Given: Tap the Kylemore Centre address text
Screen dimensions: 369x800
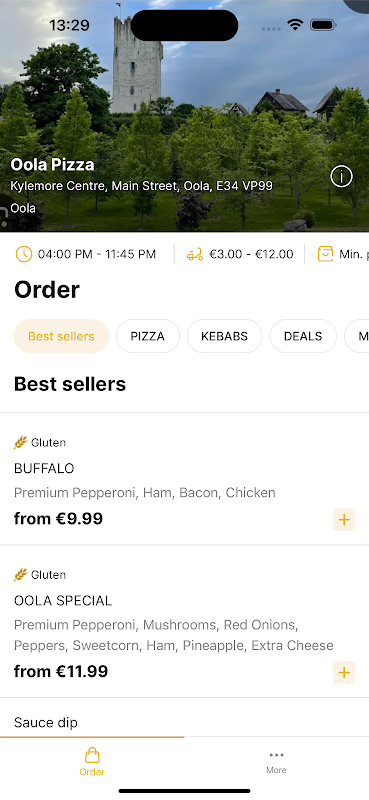Looking at the screenshot, I should 141,186.
